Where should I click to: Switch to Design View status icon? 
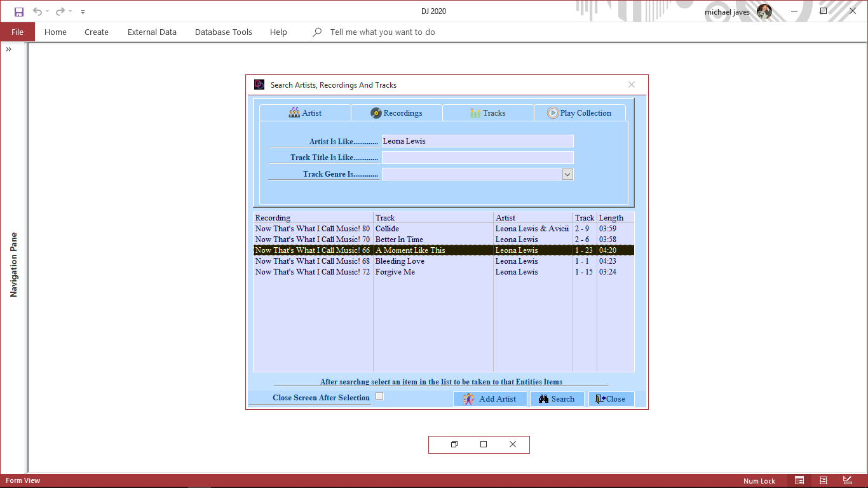(848, 480)
